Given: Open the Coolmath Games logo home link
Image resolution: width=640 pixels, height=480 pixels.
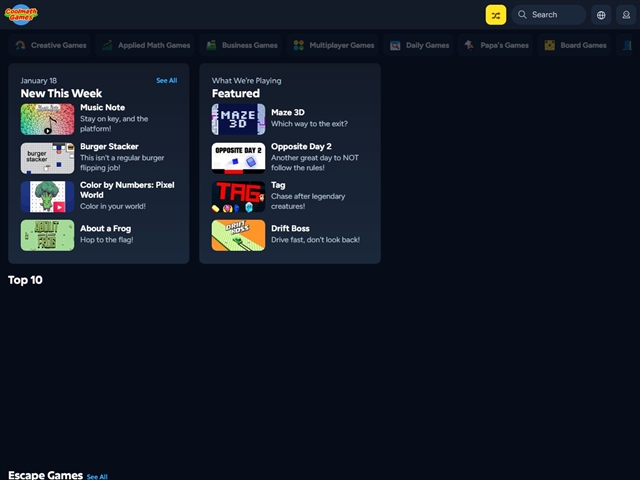Looking at the screenshot, I should [x=21, y=15].
